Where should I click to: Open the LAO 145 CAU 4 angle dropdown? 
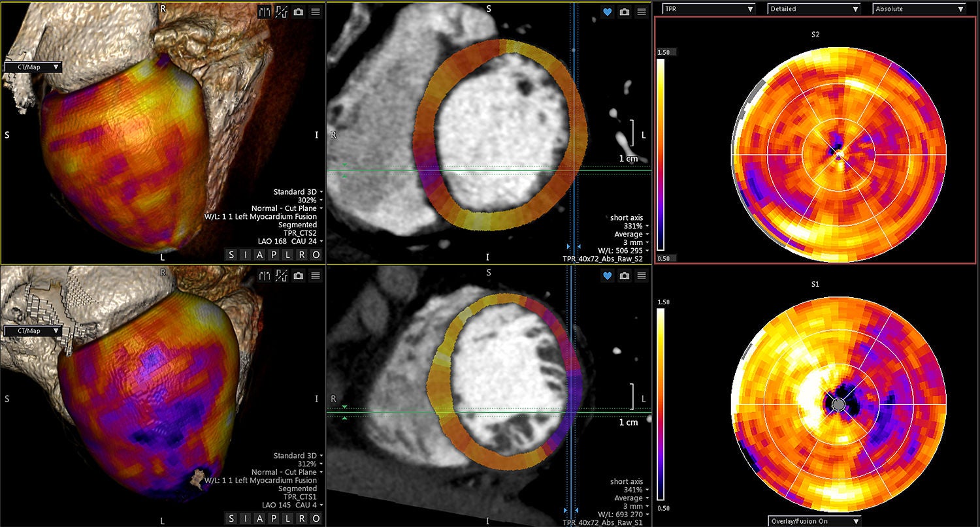[x=292, y=505]
